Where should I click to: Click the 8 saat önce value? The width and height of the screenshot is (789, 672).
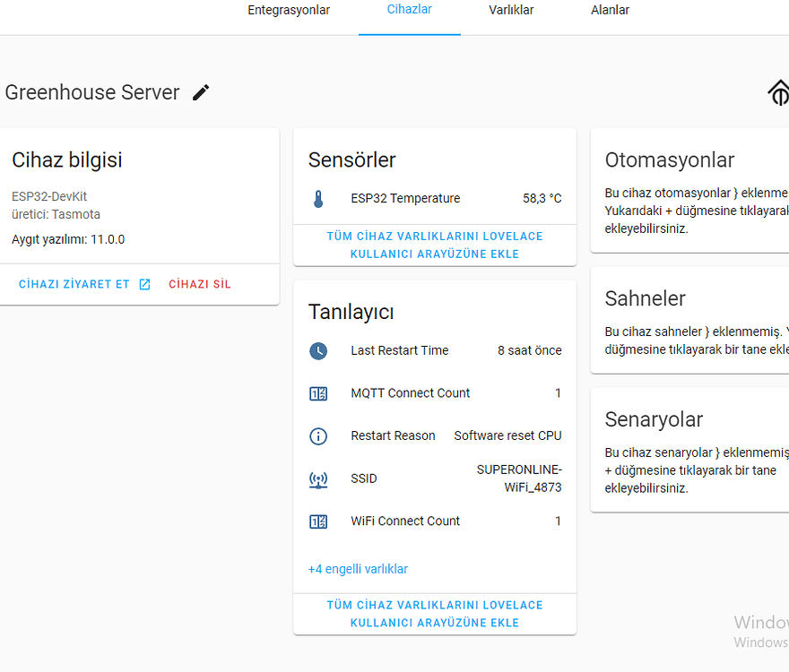pyautogui.click(x=529, y=350)
